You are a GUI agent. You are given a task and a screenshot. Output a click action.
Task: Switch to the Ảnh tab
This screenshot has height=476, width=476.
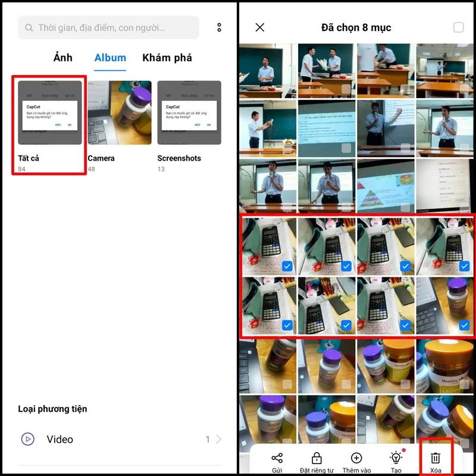pos(62,58)
